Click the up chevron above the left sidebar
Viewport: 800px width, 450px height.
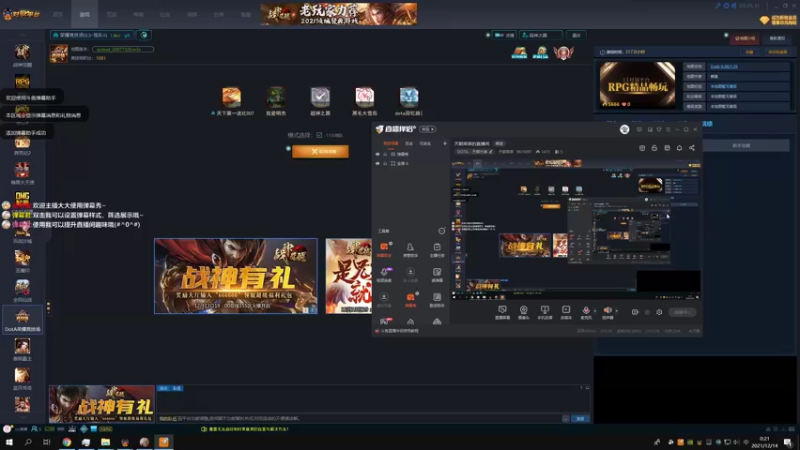[22, 35]
